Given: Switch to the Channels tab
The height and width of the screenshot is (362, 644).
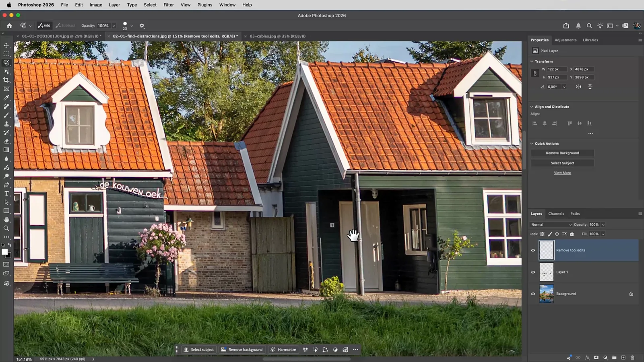Looking at the screenshot, I should [x=556, y=214].
